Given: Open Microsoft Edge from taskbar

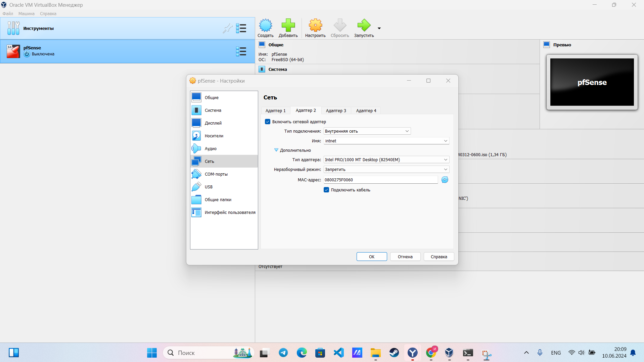Looking at the screenshot, I should tap(302, 353).
